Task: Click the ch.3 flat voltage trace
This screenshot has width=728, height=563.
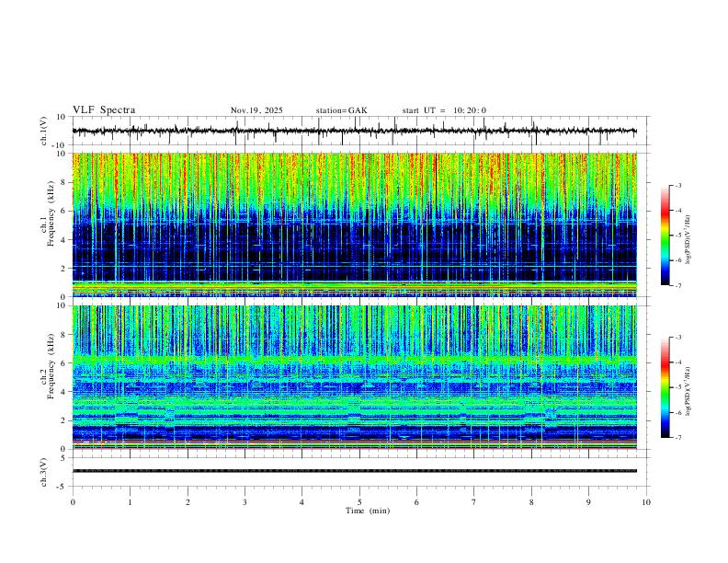Action: coord(354,471)
